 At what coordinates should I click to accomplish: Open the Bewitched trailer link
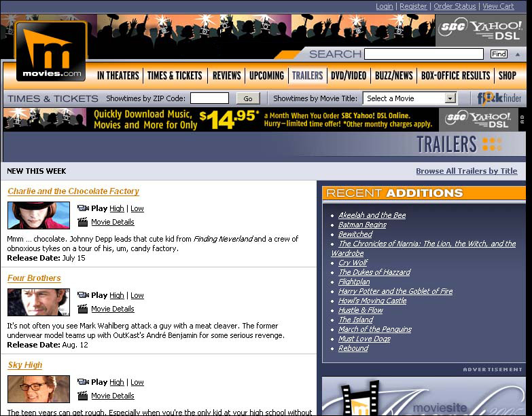click(x=355, y=234)
